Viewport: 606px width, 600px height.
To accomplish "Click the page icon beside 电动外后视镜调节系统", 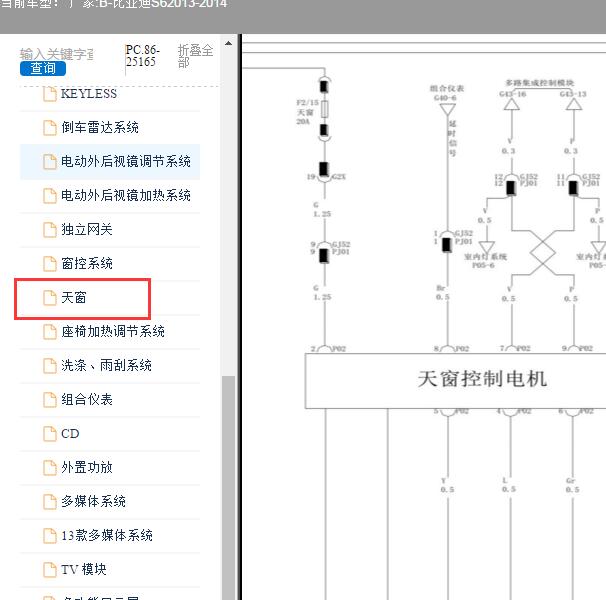I will [49, 162].
